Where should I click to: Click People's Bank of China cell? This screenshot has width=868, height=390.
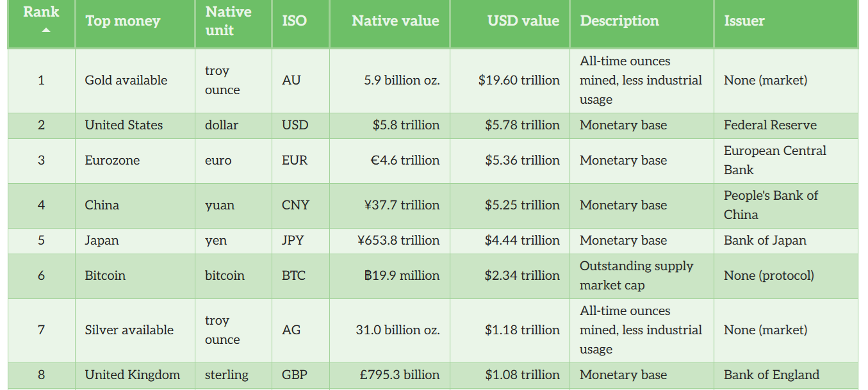(x=771, y=205)
